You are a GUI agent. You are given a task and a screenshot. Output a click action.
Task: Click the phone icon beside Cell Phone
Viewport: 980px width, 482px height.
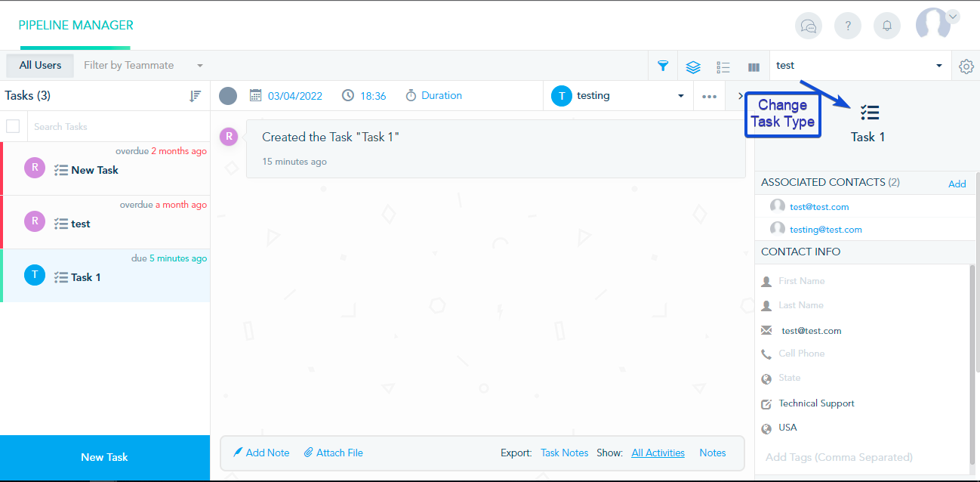click(766, 354)
